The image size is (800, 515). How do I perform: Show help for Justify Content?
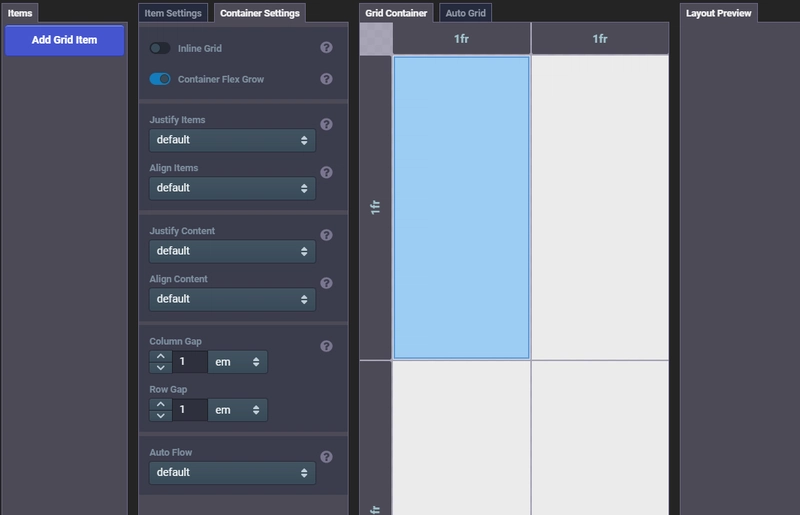pyautogui.click(x=327, y=235)
